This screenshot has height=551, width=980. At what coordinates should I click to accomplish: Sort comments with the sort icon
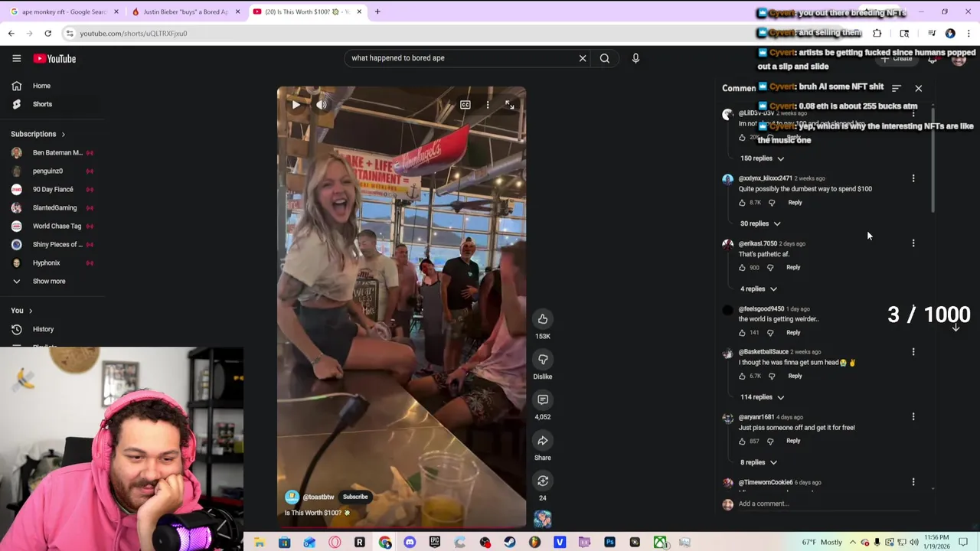point(897,88)
